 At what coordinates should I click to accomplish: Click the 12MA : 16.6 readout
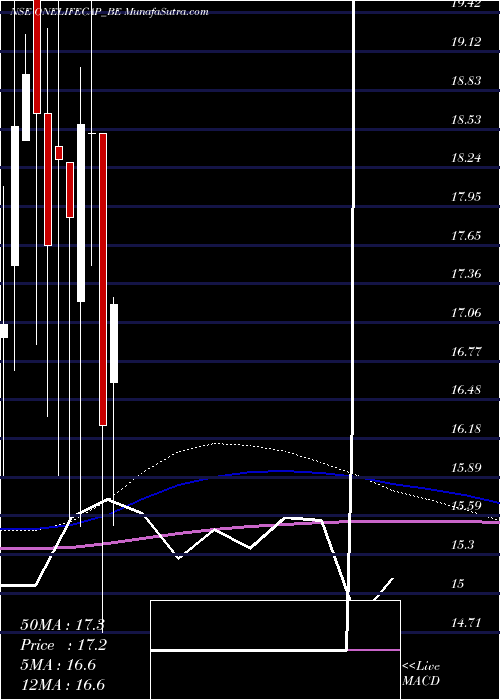[63, 684]
